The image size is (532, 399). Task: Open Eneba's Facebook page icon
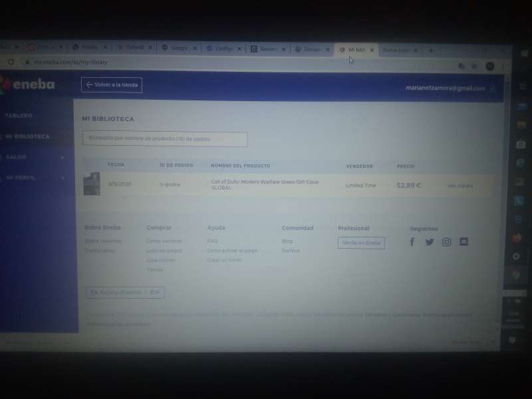coord(412,241)
